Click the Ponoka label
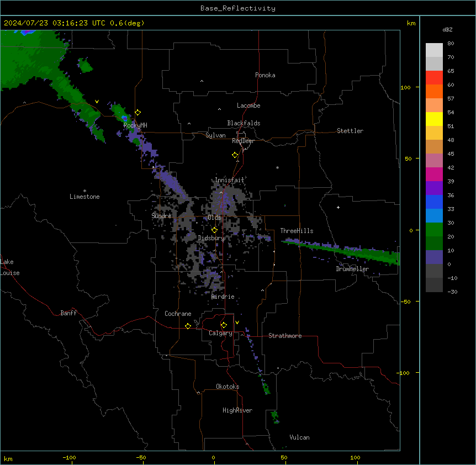476x465 pixels. [265, 75]
